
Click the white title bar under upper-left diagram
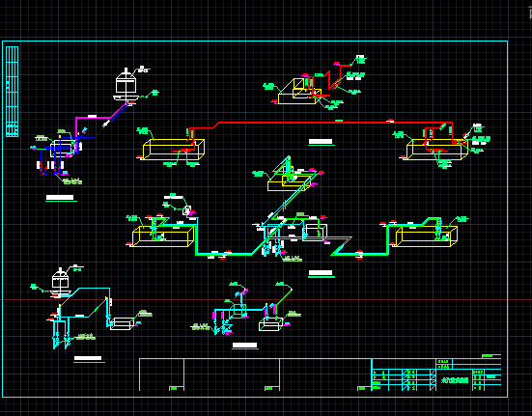tap(60, 197)
